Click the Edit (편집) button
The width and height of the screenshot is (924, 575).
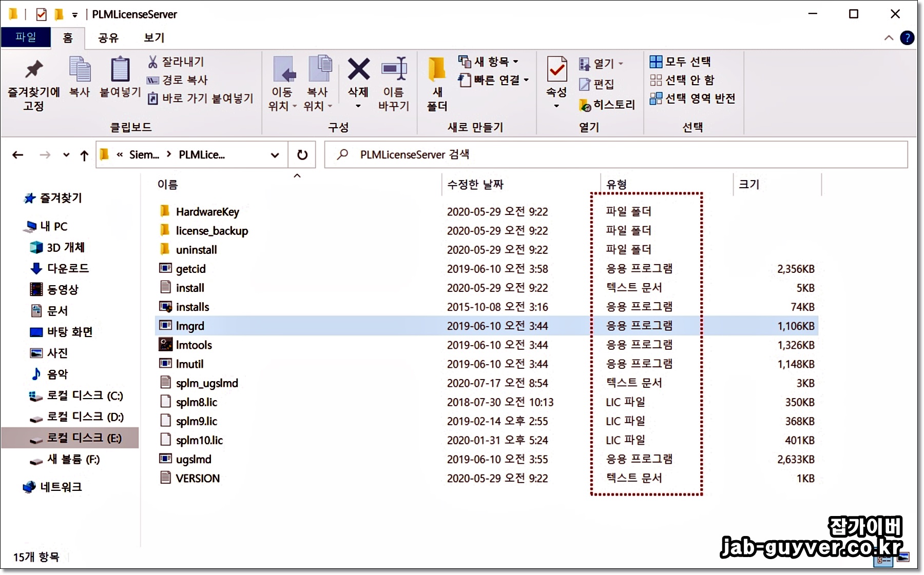(596, 84)
